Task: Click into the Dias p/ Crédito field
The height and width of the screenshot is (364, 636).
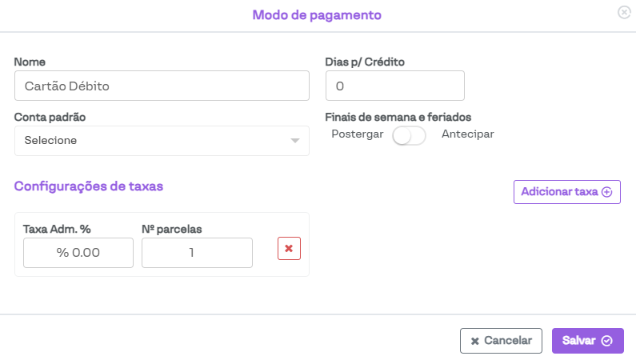Action: (x=395, y=86)
